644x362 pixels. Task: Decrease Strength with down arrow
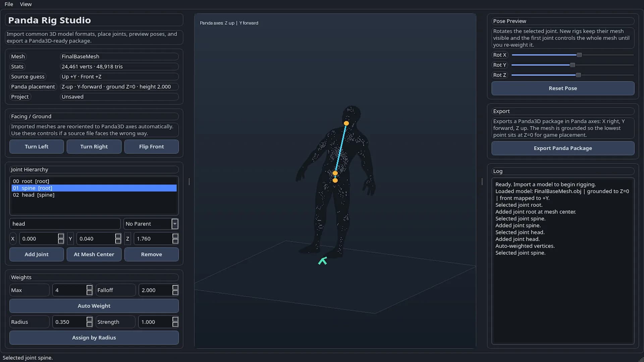coord(175,324)
